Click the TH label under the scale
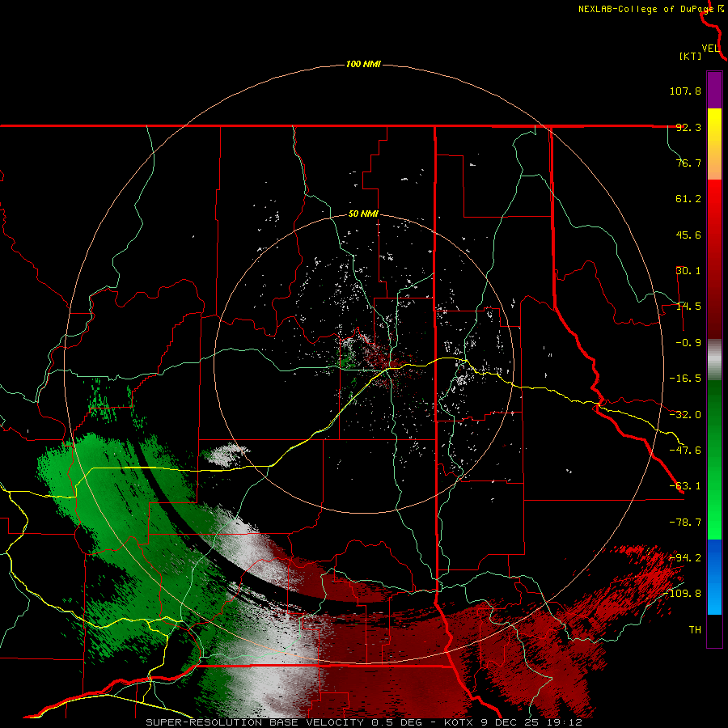The width and height of the screenshot is (728, 728). coord(695,630)
